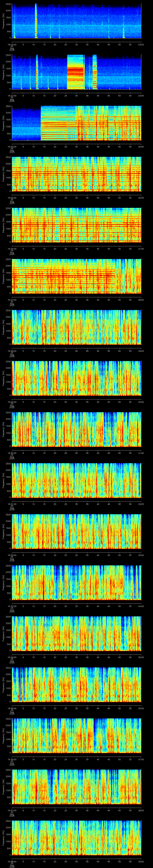Select the red broadband block in the 16:23 spectrogram

[x=75, y=72]
